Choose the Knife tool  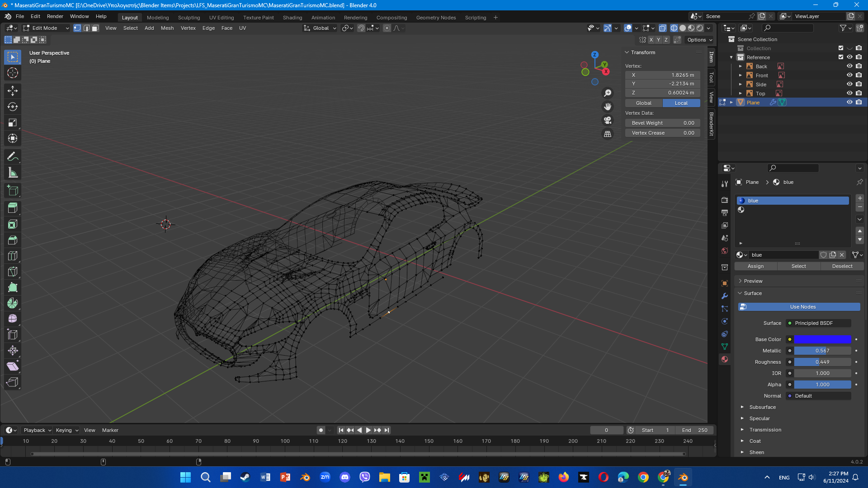[x=13, y=272]
